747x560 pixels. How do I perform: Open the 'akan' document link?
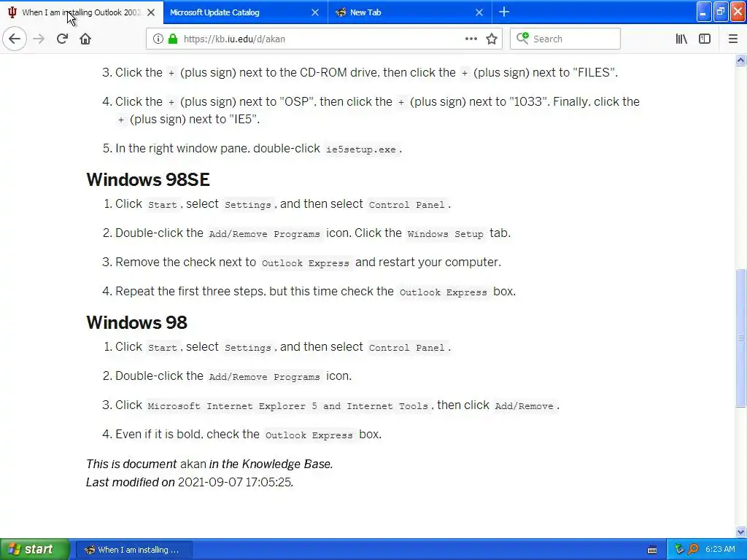193,464
